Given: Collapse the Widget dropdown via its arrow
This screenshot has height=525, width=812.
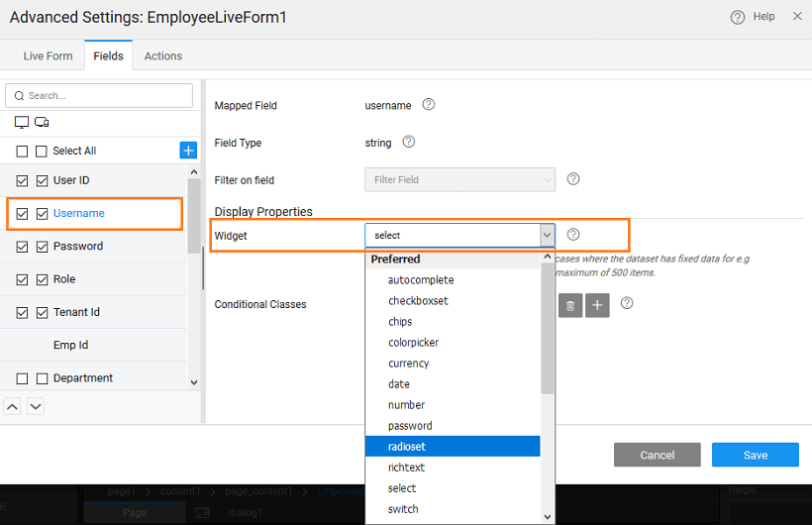Looking at the screenshot, I should tap(547, 235).
